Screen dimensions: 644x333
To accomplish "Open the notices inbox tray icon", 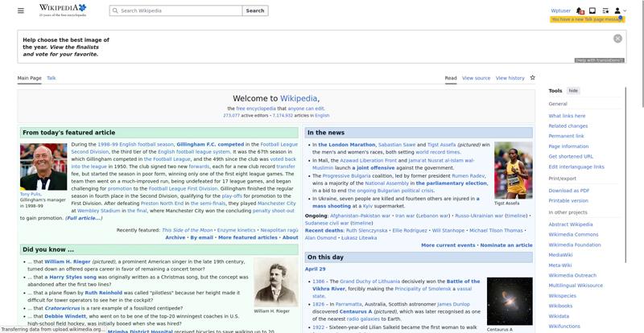I will (x=592, y=10).
